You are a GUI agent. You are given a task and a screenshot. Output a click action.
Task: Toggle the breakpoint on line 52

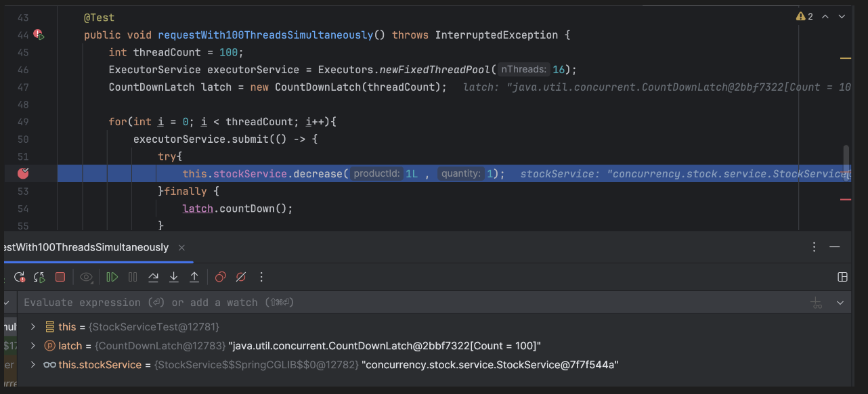[24, 173]
